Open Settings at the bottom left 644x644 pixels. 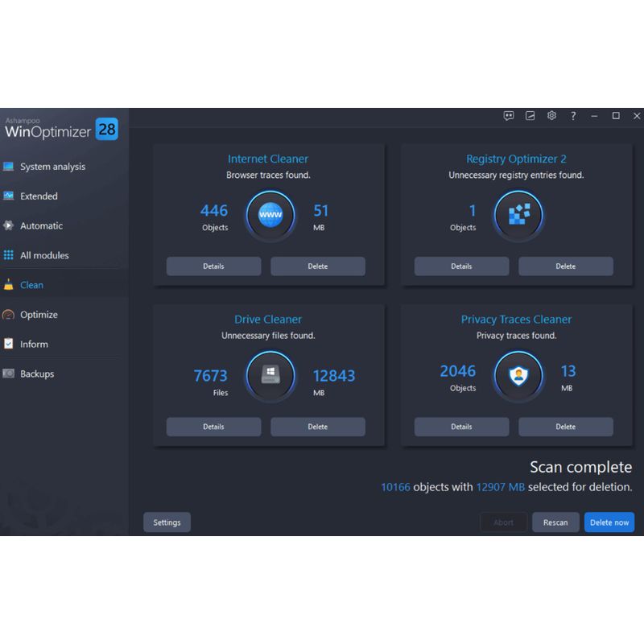coord(167,522)
